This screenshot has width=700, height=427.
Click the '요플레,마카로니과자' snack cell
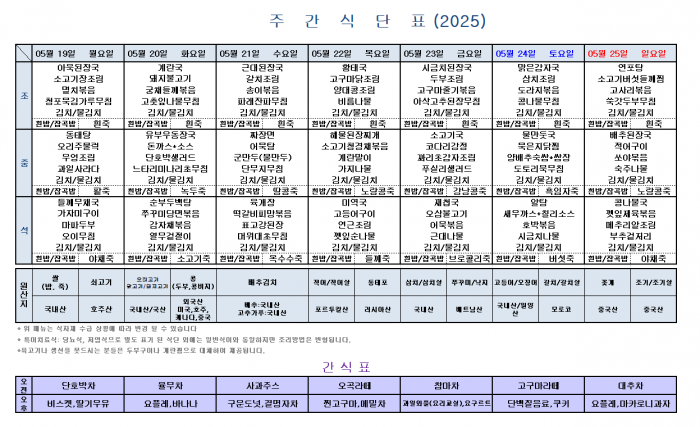tap(630, 404)
